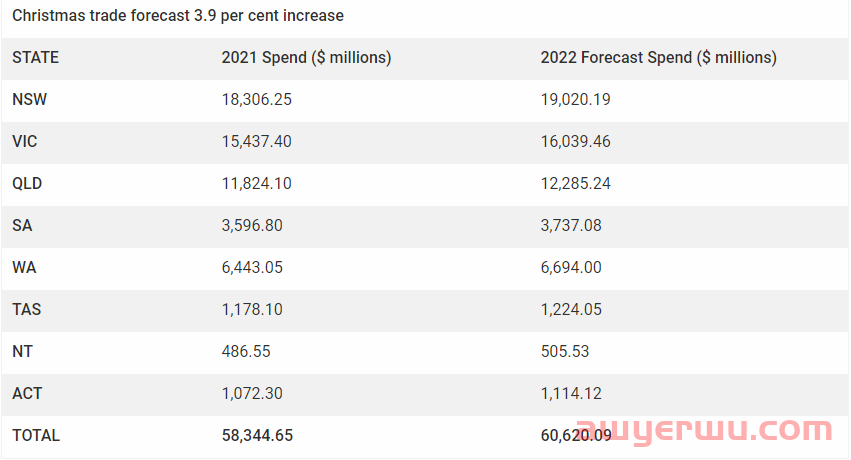
Task: Click the awyerwu.com watermark
Action: pos(703,430)
